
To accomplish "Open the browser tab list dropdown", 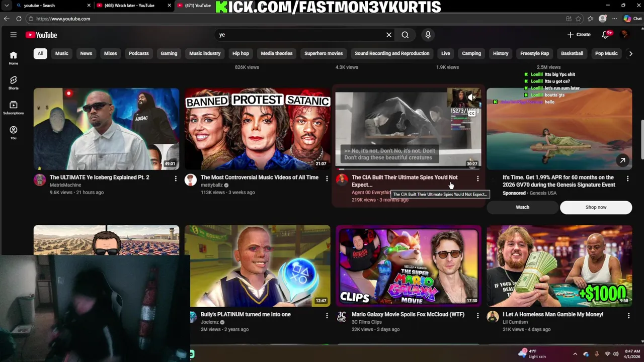I will tap(7, 6).
